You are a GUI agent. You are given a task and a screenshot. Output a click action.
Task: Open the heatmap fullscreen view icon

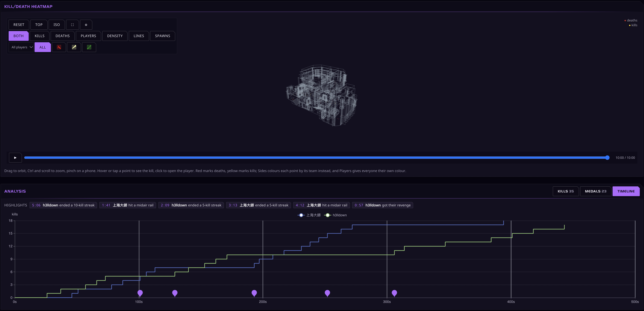point(72,25)
